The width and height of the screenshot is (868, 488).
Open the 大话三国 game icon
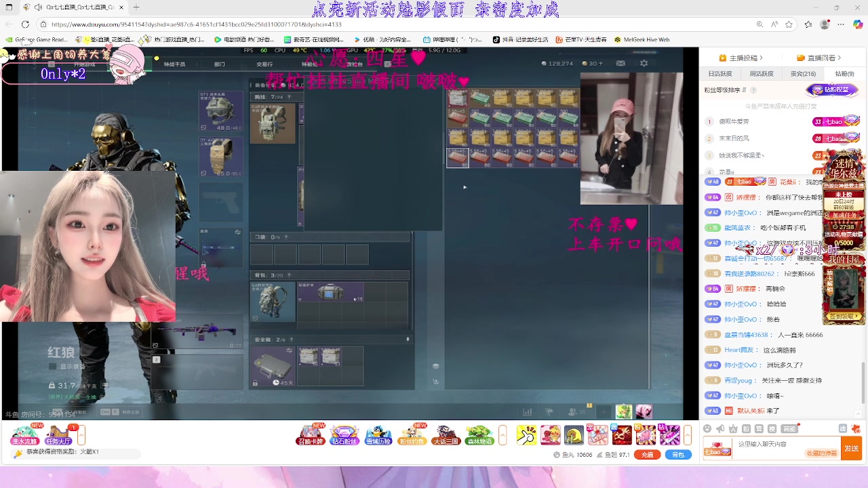pos(445,434)
